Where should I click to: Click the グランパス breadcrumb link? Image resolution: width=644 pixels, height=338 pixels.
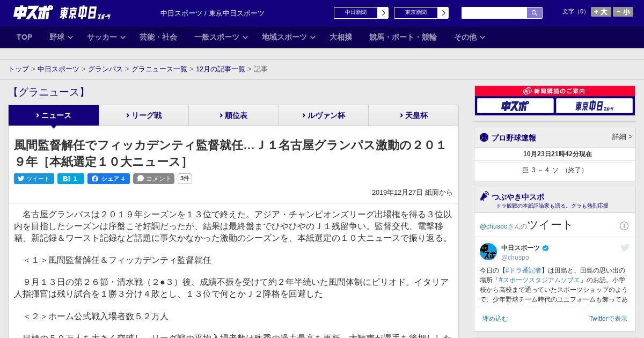105,69
